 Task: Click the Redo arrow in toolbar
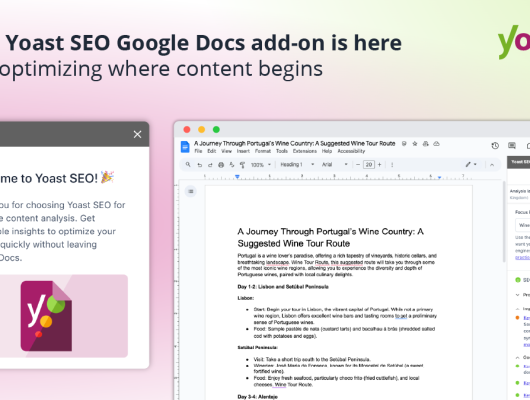(210, 165)
